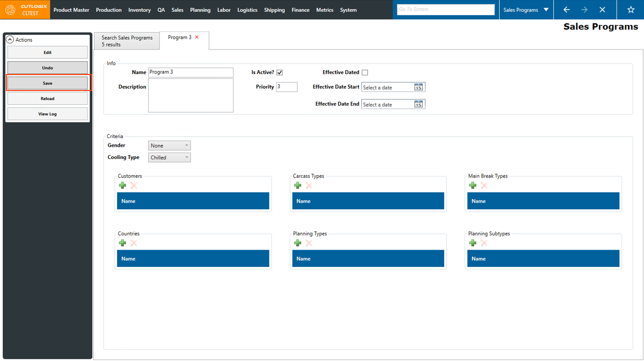Click the favorites star icon
The height and width of the screenshot is (361, 644).
pyautogui.click(x=630, y=9)
